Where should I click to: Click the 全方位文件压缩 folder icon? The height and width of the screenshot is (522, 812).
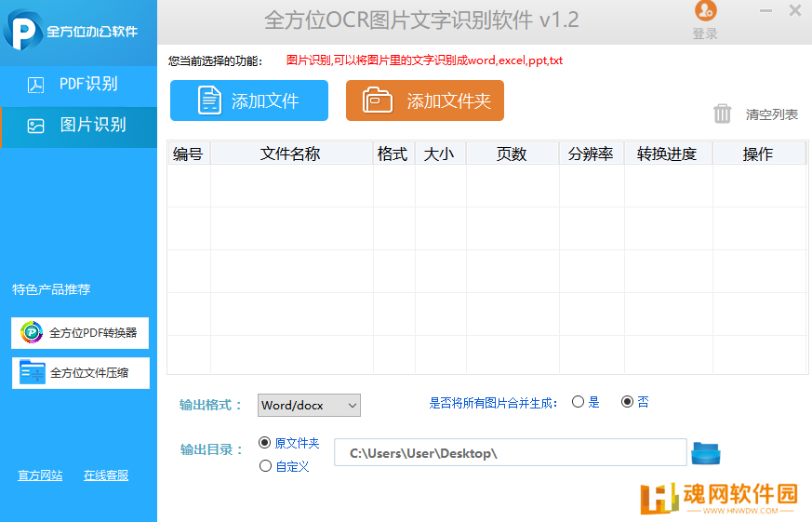tap(33, 372)
